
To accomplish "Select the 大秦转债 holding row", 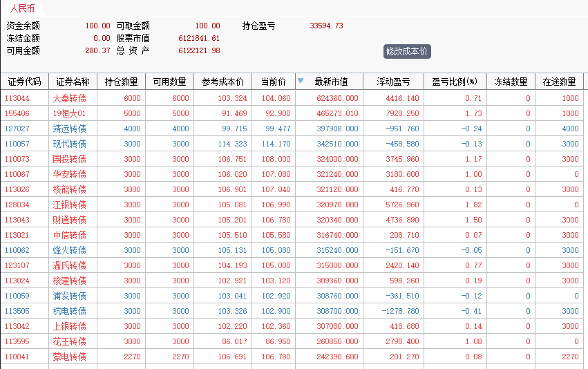I will 69,98.
